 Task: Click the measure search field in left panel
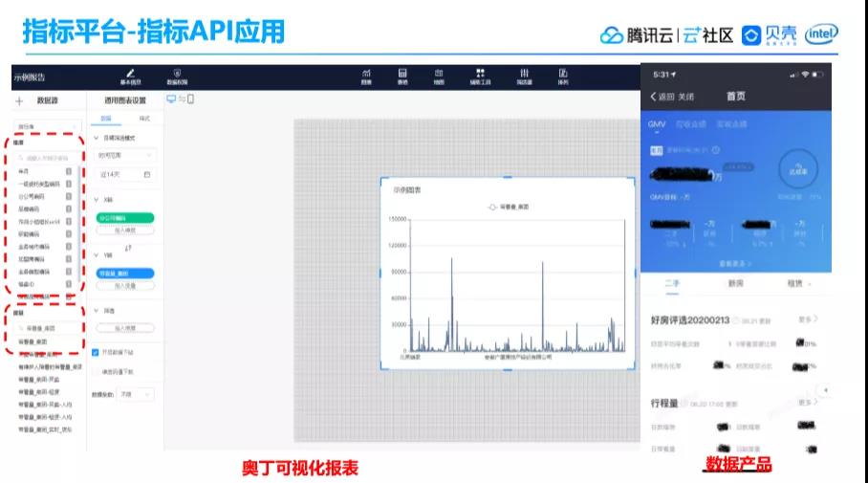click(x=47, y=328)
